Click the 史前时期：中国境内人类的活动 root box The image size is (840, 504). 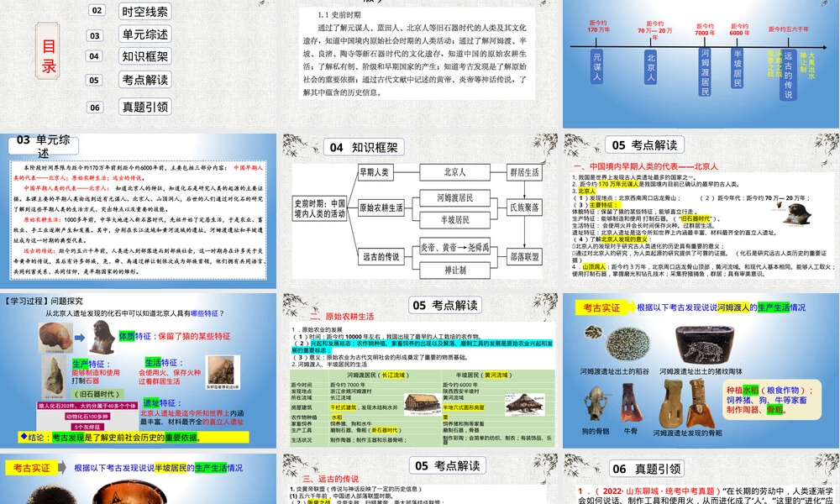point(320,208)
